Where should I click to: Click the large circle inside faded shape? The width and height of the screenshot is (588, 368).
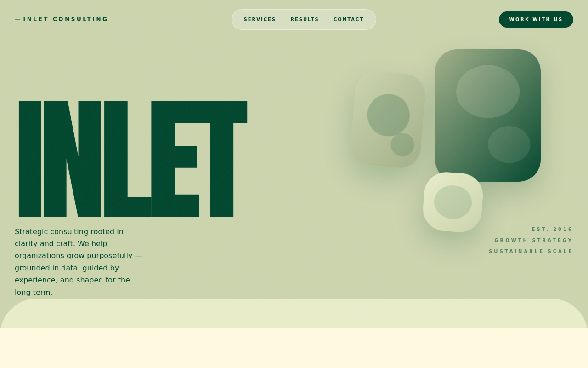(389, 115)
